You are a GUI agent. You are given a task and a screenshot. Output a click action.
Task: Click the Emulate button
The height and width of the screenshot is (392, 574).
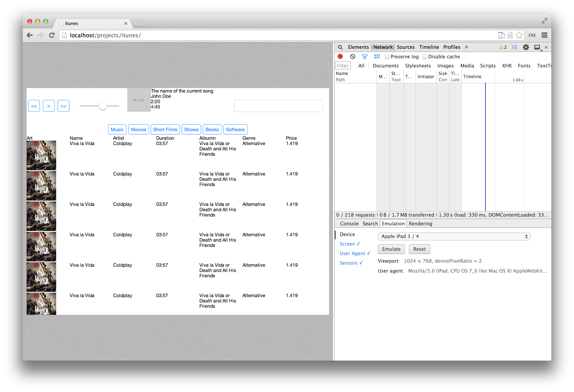tap(391, 249)
